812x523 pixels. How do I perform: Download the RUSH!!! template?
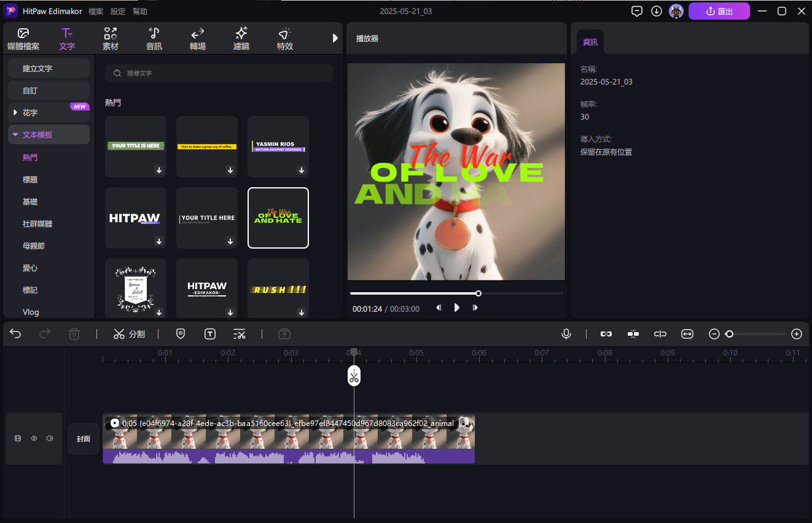(302, 312)
